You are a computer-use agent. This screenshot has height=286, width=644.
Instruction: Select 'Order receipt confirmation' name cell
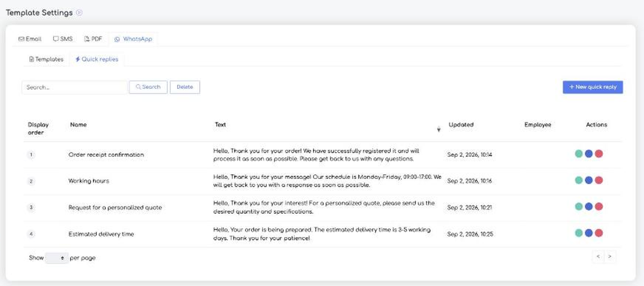click(106, 155)
